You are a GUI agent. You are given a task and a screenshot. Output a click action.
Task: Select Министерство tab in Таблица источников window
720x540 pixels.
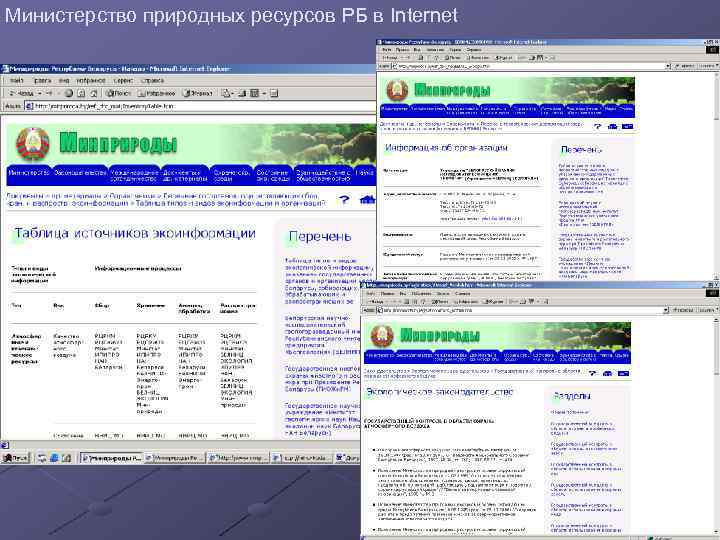[28, 175]
